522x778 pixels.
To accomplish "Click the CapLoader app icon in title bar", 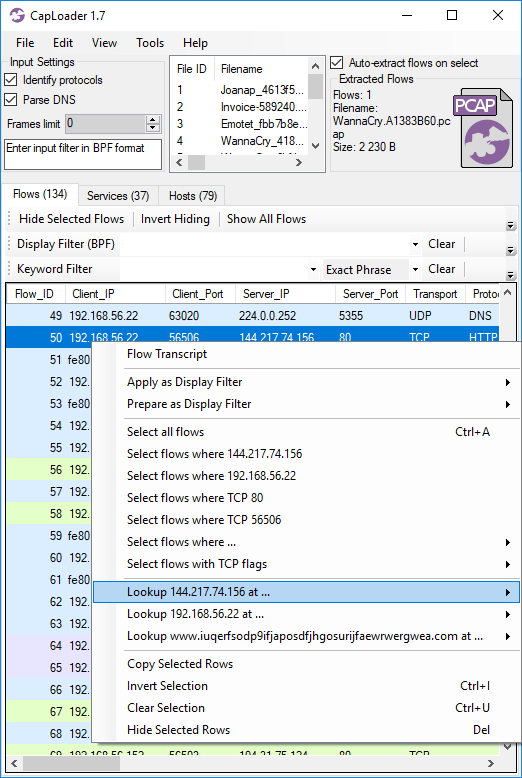I will pyautogui.click(x=17, y=15).
